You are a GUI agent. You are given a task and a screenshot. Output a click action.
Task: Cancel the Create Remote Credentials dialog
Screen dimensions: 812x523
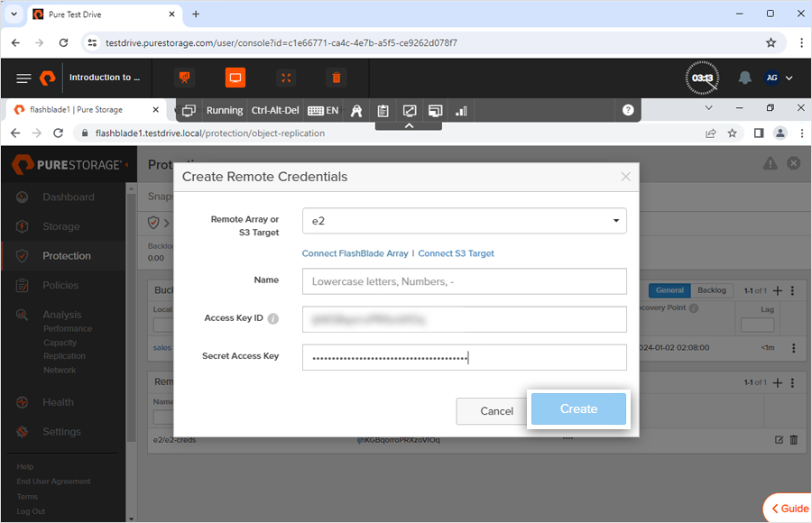coord(496,411)
